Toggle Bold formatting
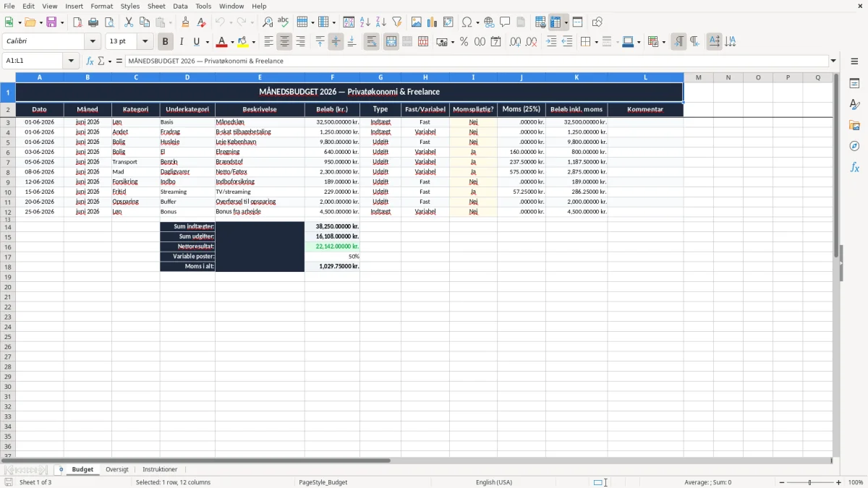 point(166,42)
